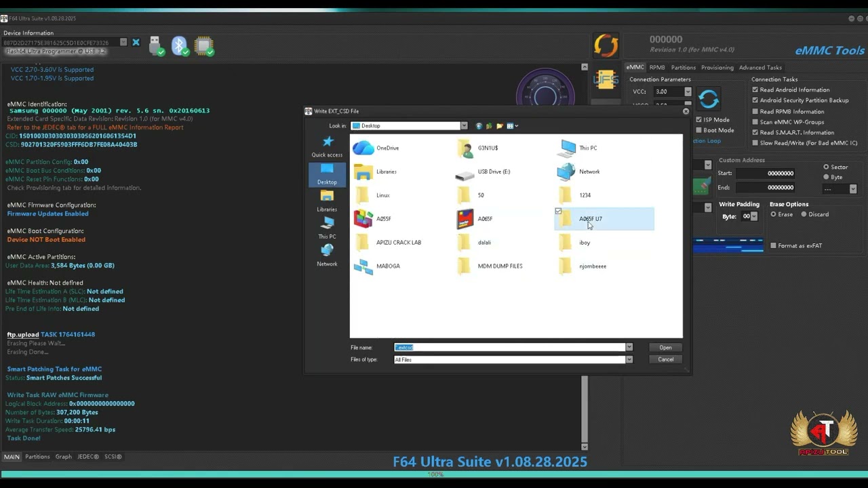Select the A065F archive file

tap(475, 219)
